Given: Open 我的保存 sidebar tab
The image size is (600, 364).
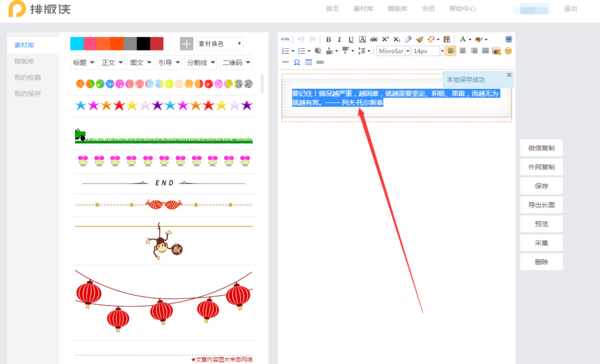Looking at the screenshot, I should click(28, 93).
